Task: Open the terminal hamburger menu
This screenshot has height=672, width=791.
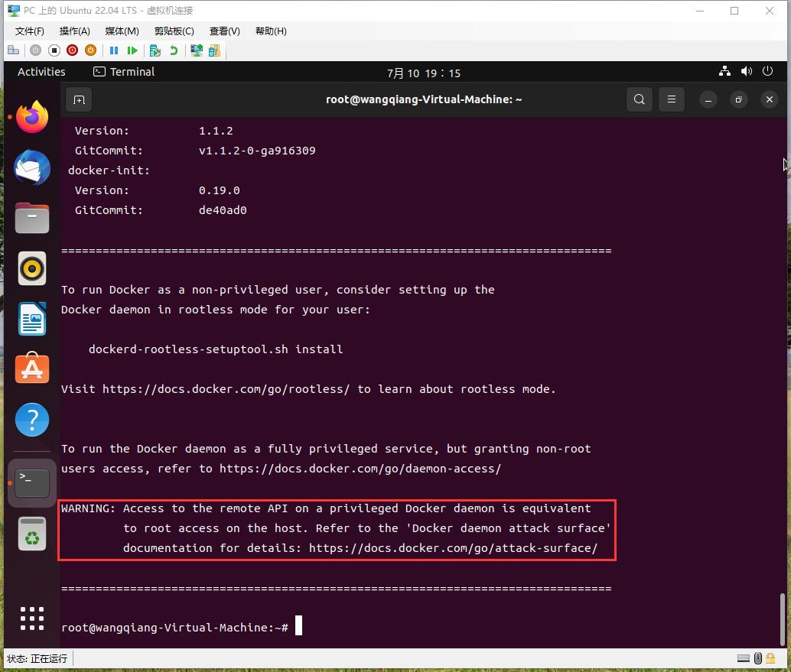Action: tap(672, 99)
